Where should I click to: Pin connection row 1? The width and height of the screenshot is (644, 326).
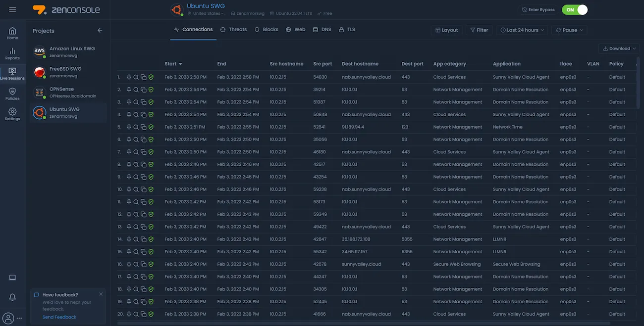(x=129, y=77)
